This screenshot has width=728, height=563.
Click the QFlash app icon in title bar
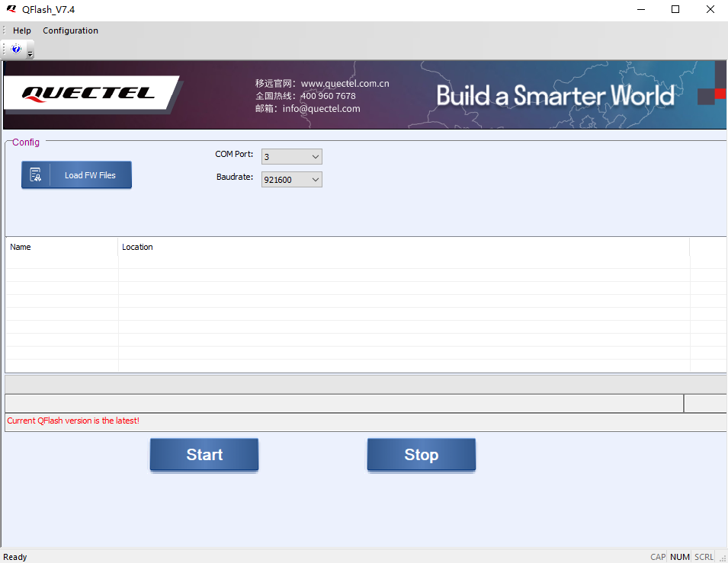point(11,9)
